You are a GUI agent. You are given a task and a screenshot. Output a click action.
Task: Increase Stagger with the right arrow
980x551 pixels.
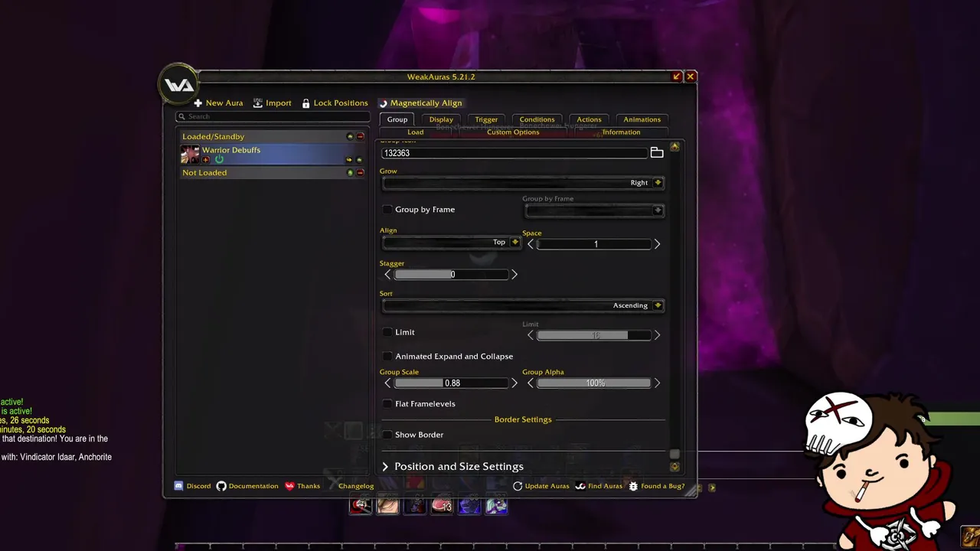coord(514,275)
